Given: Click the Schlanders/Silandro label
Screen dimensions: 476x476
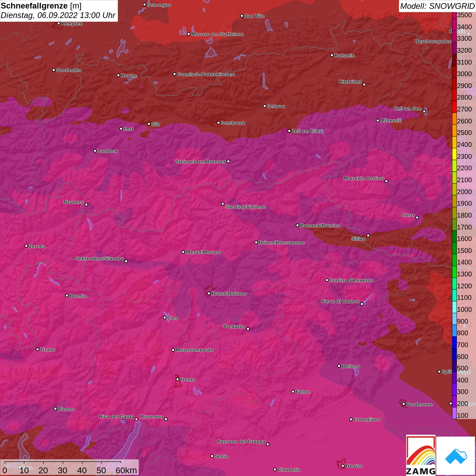Looking at the screenshot, I should pos(100,258).
